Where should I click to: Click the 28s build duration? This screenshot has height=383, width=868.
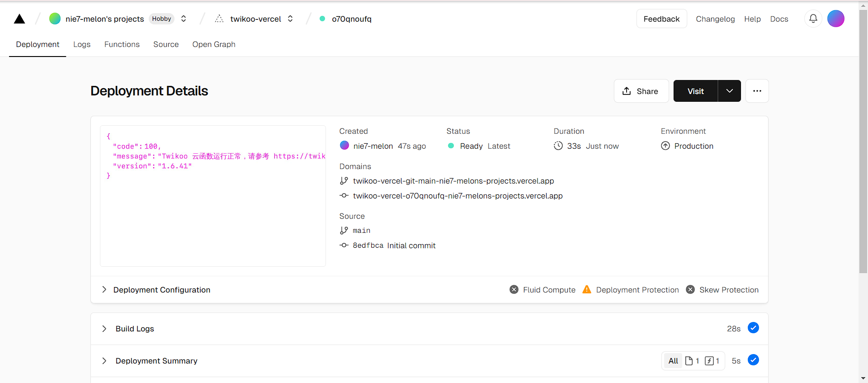click(734, 329)
